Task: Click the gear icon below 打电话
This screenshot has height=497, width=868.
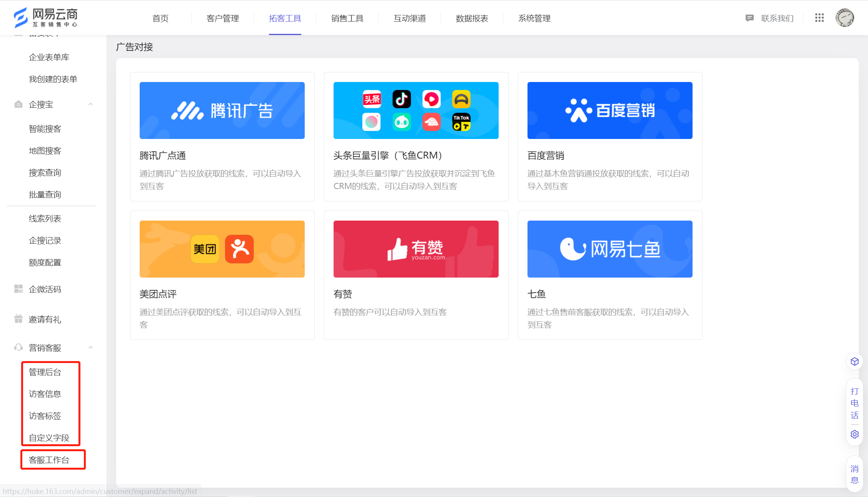Action: 855,434
